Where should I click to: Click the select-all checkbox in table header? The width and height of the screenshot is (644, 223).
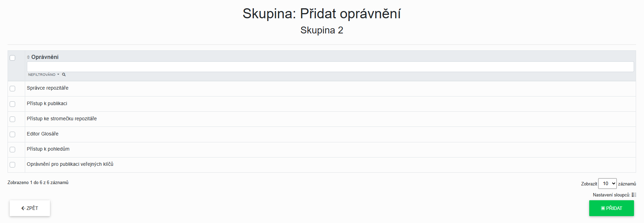(12, 58)
